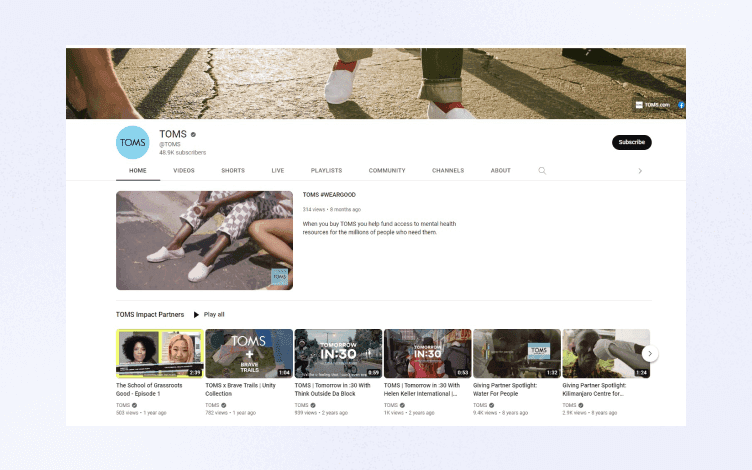
Task: Click the Facebook icon on the banner
Action: click(681, 105)
